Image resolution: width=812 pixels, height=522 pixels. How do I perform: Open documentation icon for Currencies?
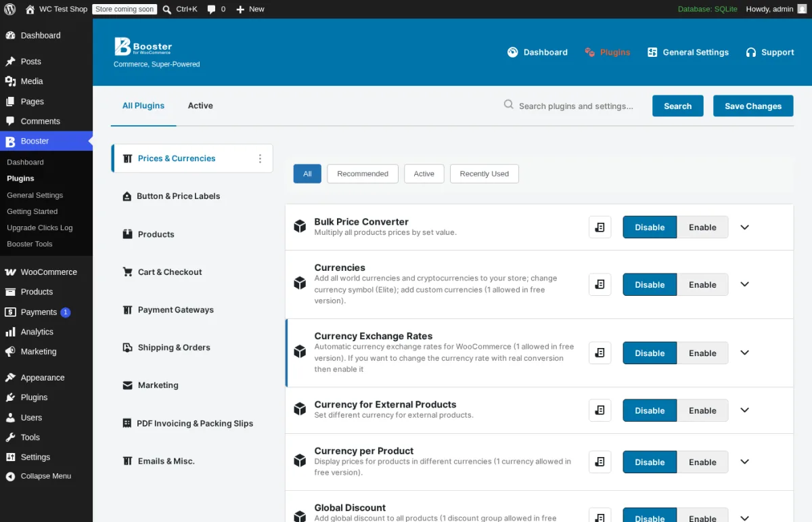click(600, 284)
